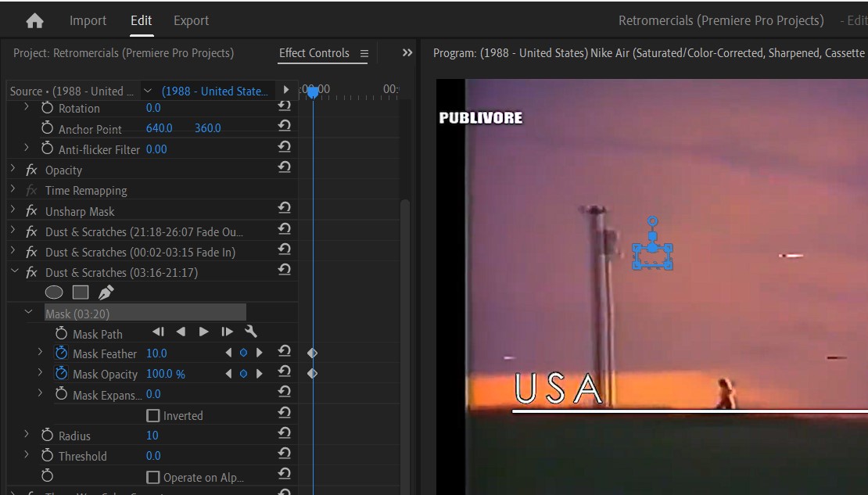Reset the Unsharp Mask effect
This screenshot has width=868, height=495.
click(284, 208)
